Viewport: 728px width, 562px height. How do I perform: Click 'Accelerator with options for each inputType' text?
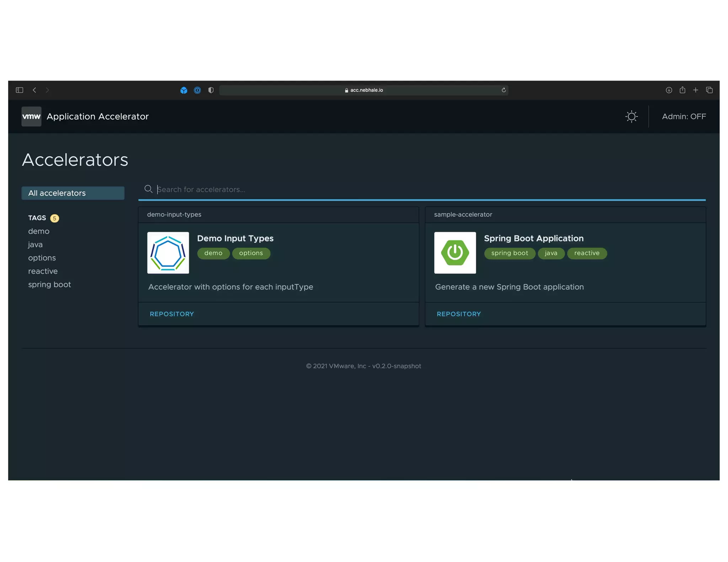coord(231,287)
